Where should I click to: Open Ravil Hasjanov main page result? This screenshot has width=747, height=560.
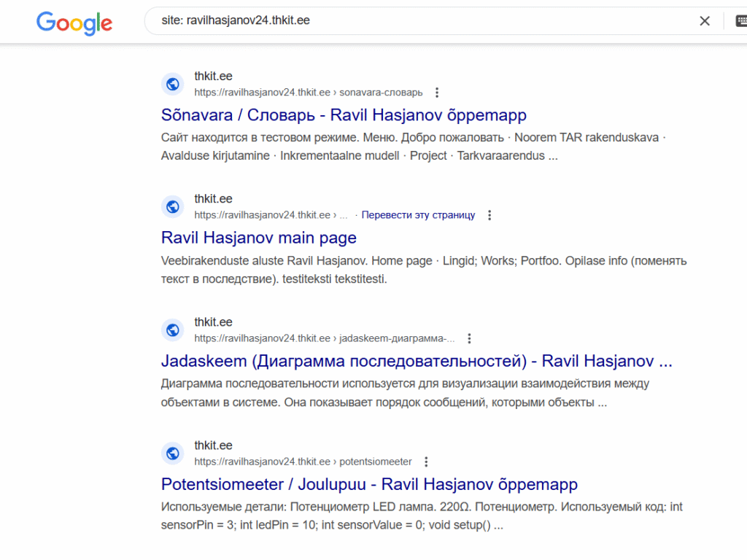pyautogui.click(x=258, y=238)
